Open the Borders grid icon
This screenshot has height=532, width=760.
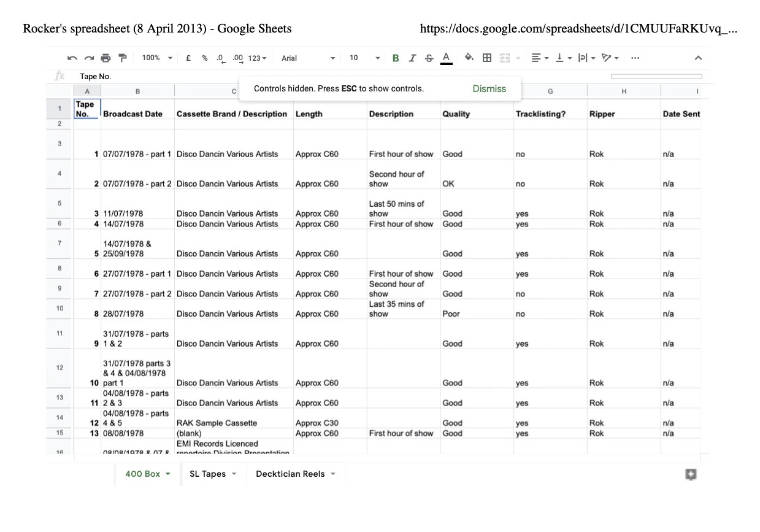tap(487, 58)
